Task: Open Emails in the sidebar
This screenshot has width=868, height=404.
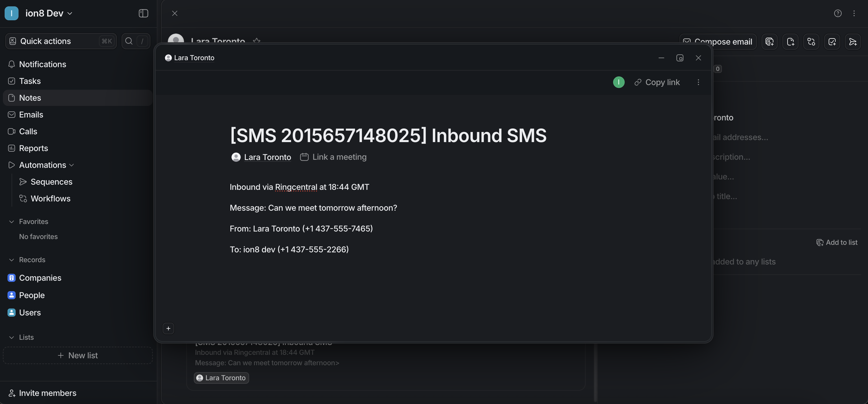Action: [x=31, y=115]
